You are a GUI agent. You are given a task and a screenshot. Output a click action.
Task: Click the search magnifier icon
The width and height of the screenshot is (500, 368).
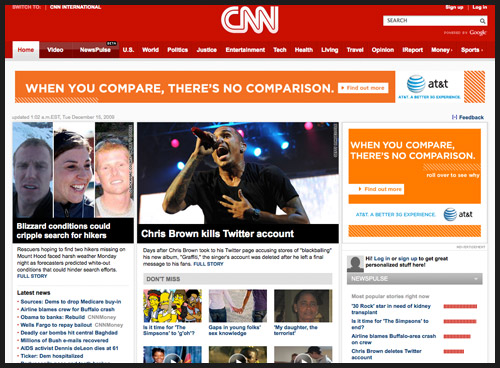pos(482,21)
